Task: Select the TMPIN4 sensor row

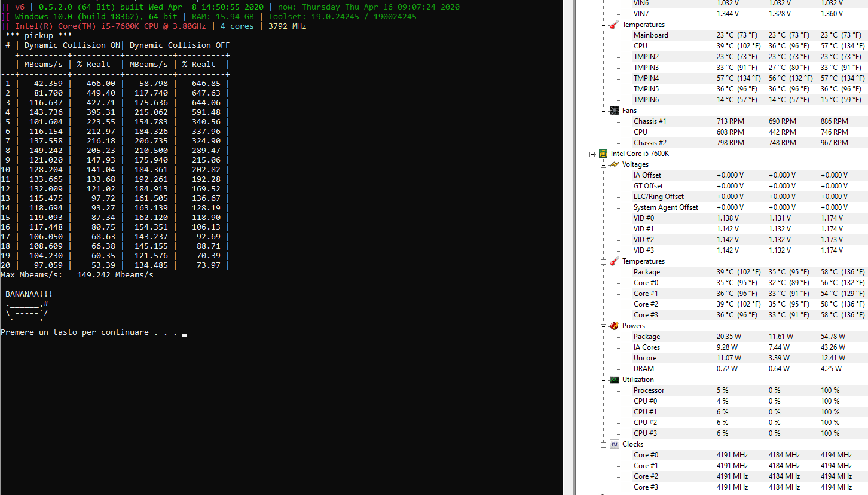Action: (750, 78)
